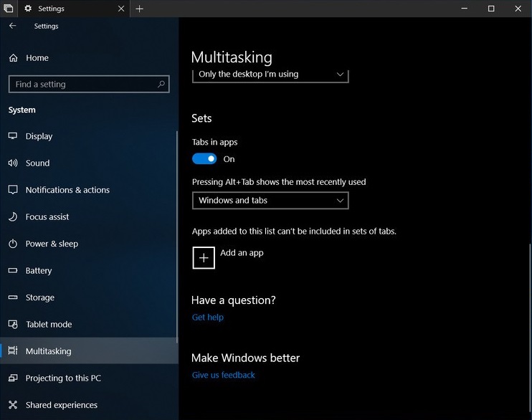Open a new tab with the plus button
Viewport: 532px width, 420px height.
(x=139, y=9)
